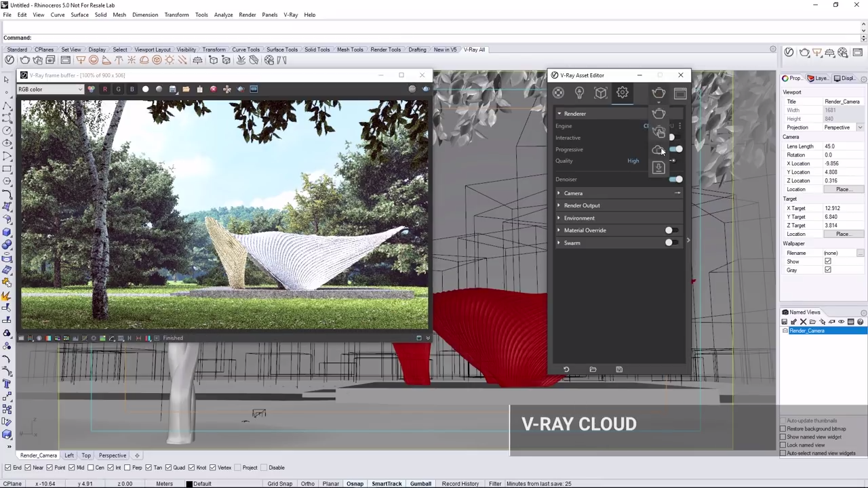Viewport: 868px width, 488px height.
Task: Uncheck the wallpaper Show checkbox
Action: [827, 262]
